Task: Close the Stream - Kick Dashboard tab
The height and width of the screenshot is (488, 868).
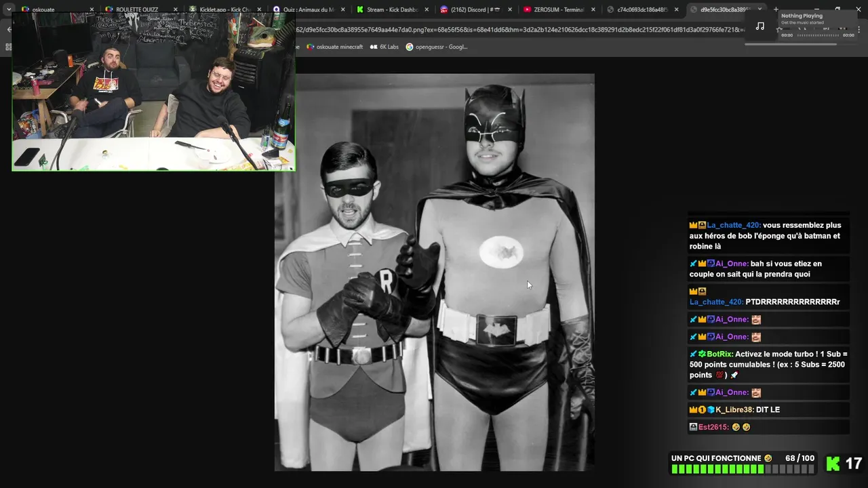Action: (427, 9)
